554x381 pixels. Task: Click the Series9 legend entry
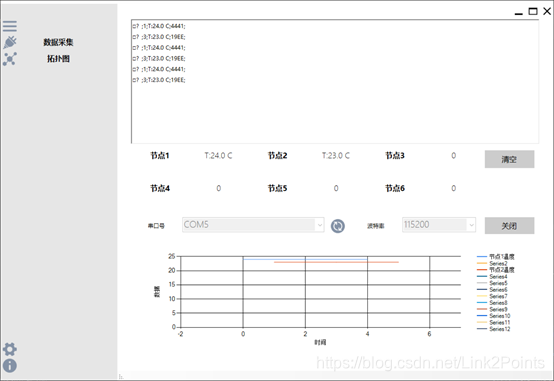click(492, 309)
